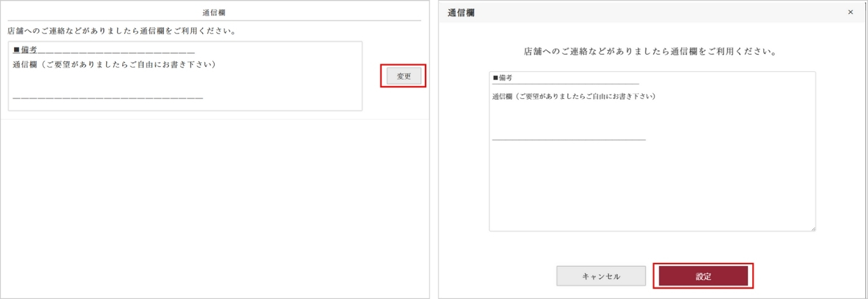Click the 変更 button beside the remarks box

pos(403,76)
